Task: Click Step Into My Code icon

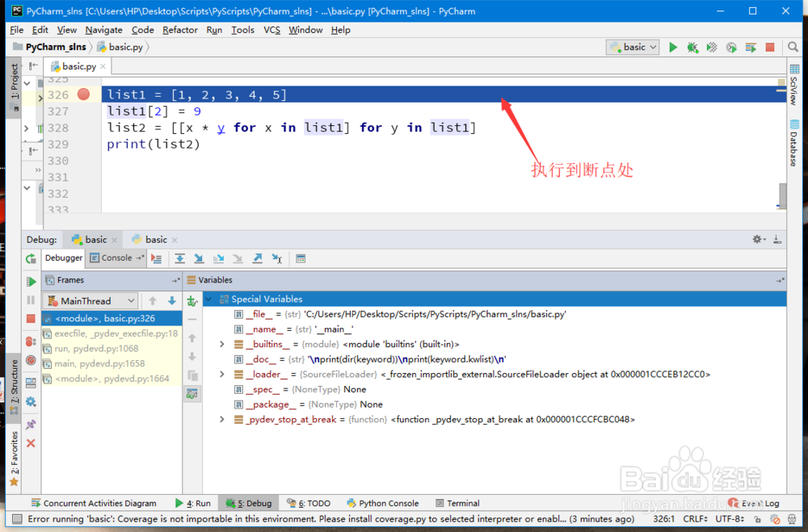Action: pos(218,258)
